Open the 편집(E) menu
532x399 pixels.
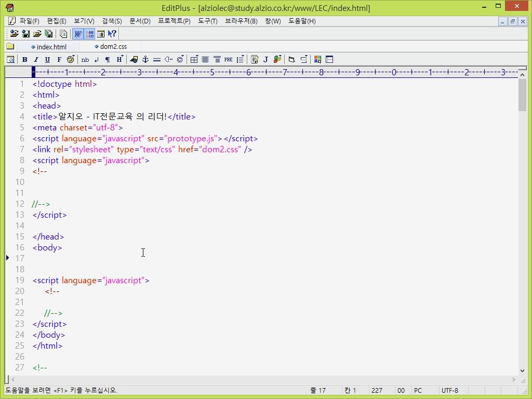pyautogui.click(x=56, y=21)
